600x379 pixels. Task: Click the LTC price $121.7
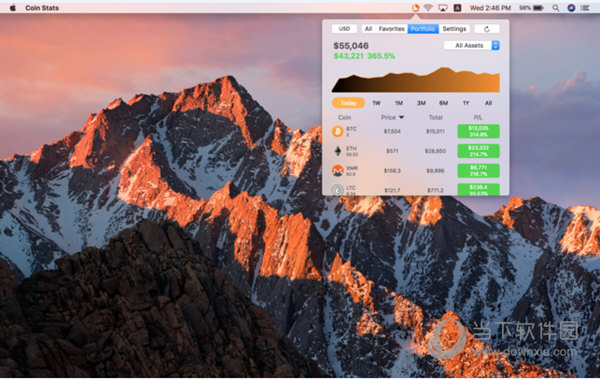[392, 190]
